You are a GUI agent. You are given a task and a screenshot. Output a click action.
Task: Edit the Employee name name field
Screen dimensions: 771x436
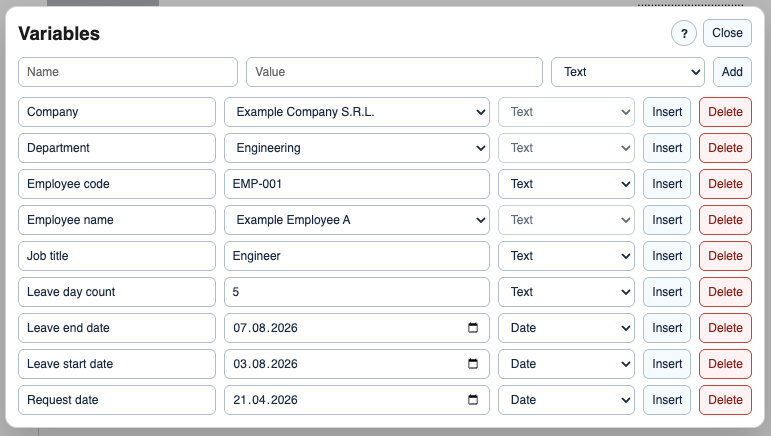(x=117, y=220)
